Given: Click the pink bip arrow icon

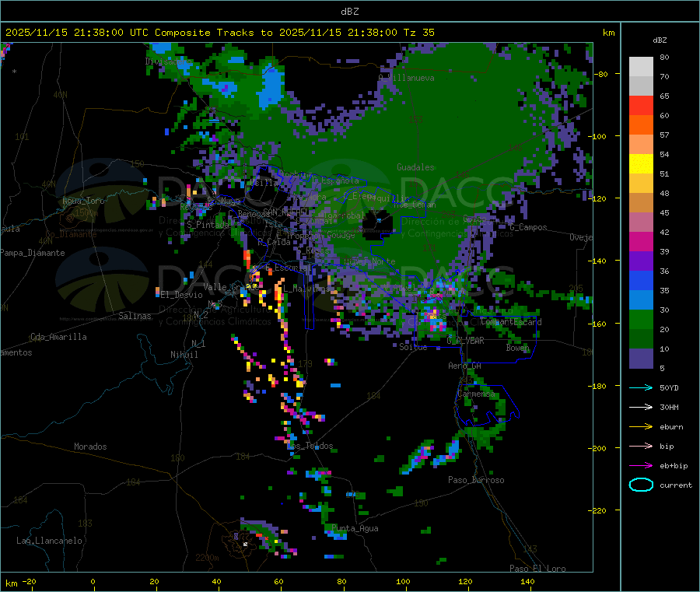Looking at the screenshot, I should tap(641, 446).
